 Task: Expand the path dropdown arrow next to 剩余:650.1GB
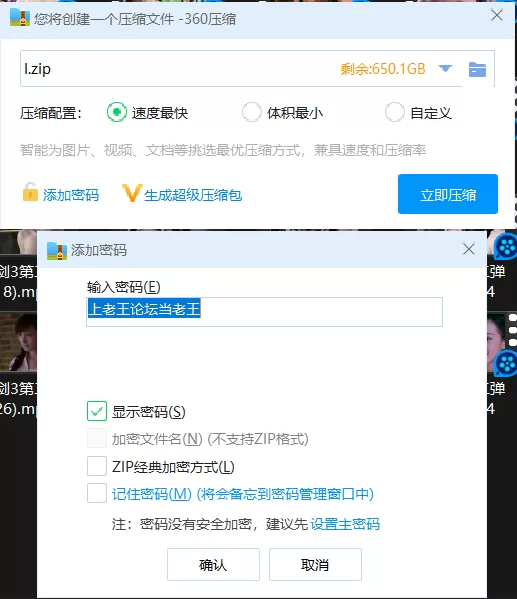coord(445,69)
